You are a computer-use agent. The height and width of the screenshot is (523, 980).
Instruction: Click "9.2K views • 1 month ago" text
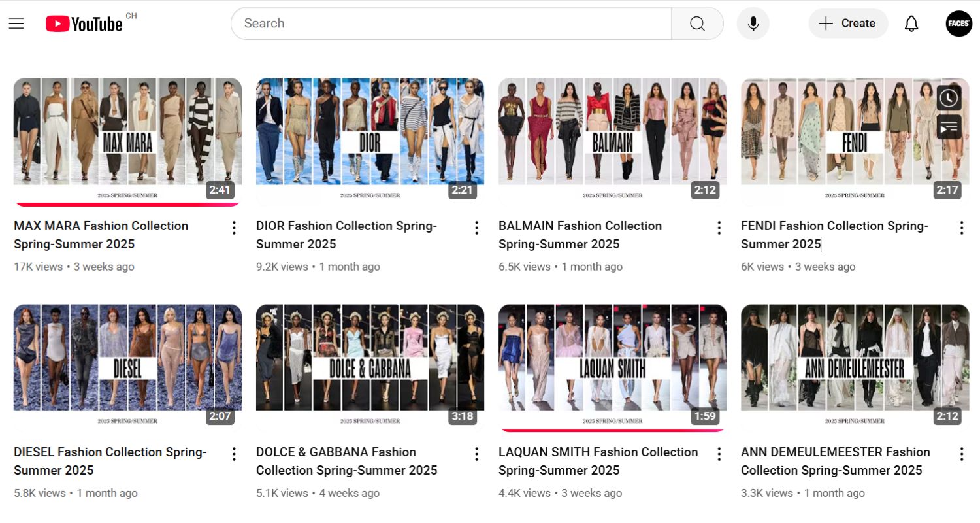[318, 267]
